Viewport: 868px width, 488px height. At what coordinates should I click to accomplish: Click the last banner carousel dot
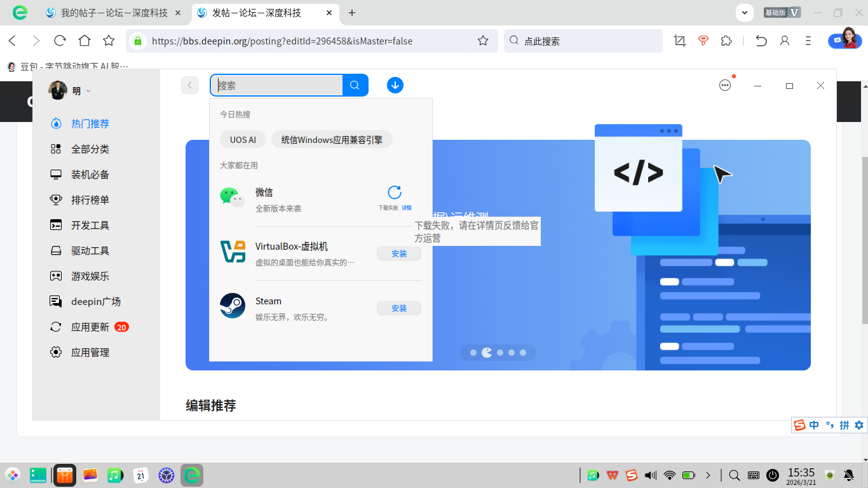[523, 353]
